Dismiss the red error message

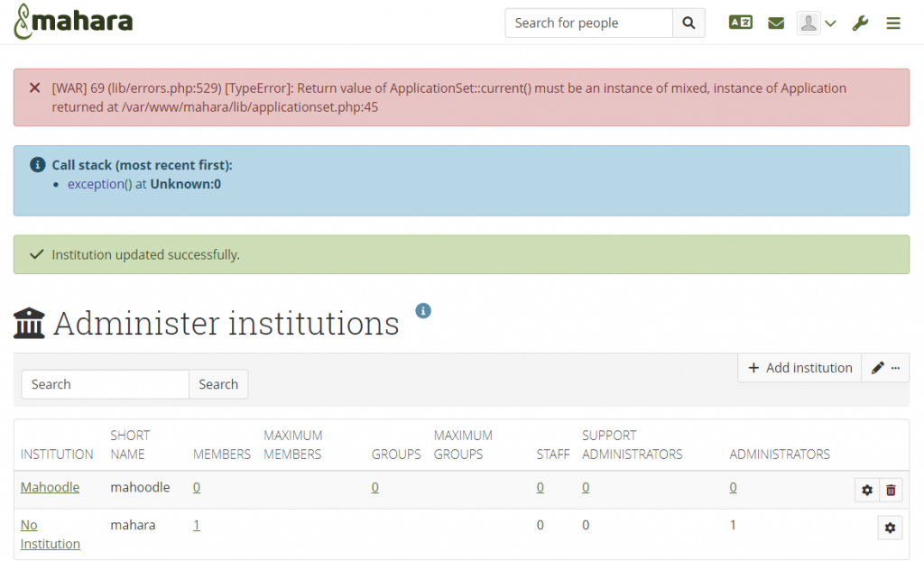tap(35, 87)
